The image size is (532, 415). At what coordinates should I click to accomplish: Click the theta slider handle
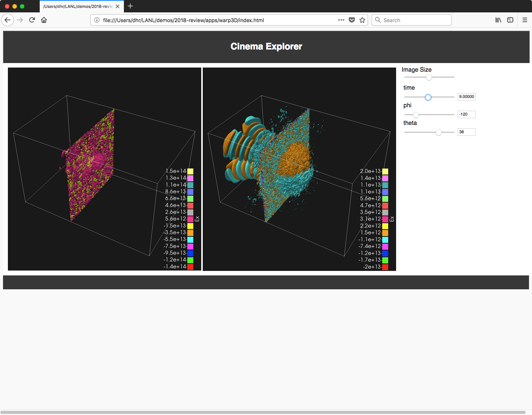click(439, 132)
